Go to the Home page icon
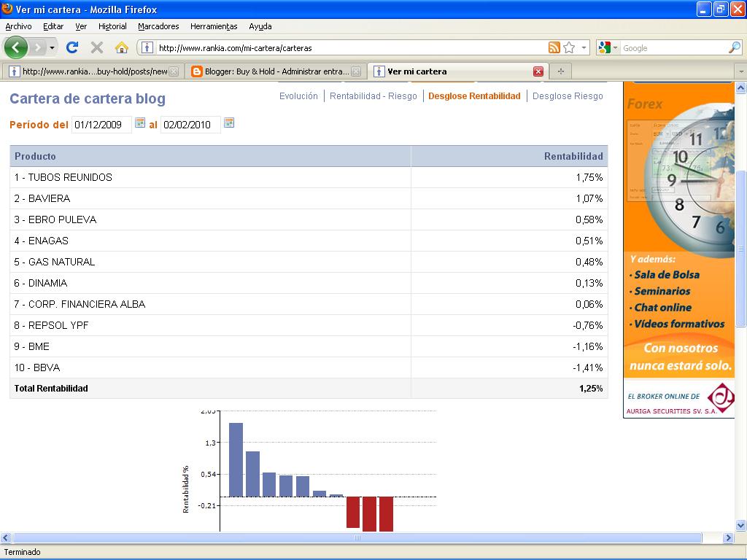 pyautogui.click(x=122, y=48)
